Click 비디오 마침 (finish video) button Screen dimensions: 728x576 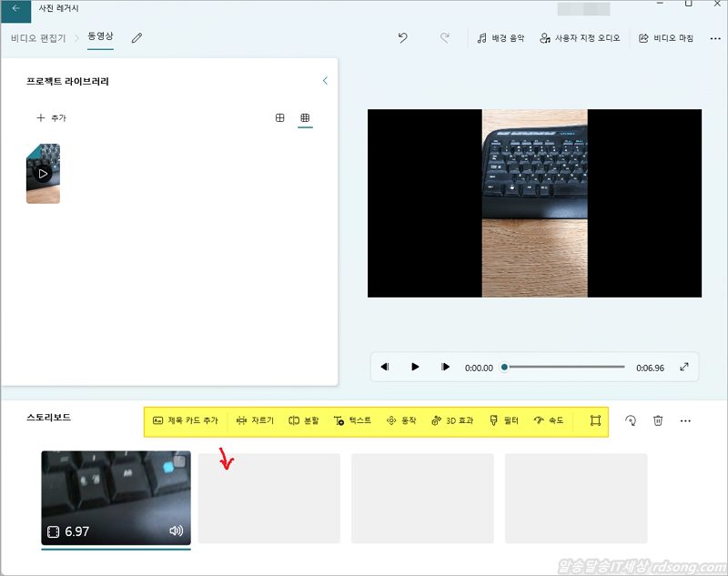pos(666,38)
